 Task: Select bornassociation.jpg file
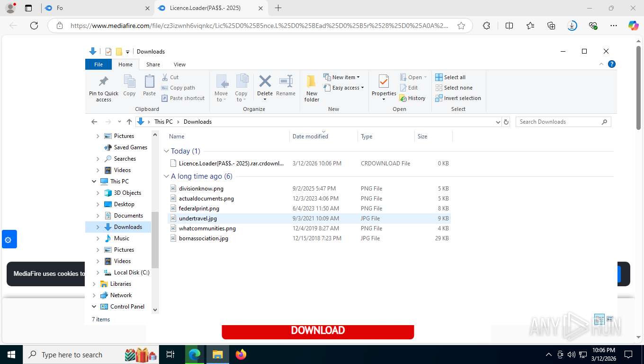[x=309, y=238]
